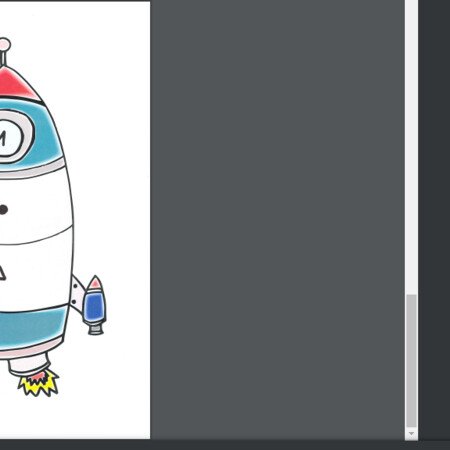Click the pink tip of side booster
Viewport: 450px width, 450px height.
click(x=95, y=283)
